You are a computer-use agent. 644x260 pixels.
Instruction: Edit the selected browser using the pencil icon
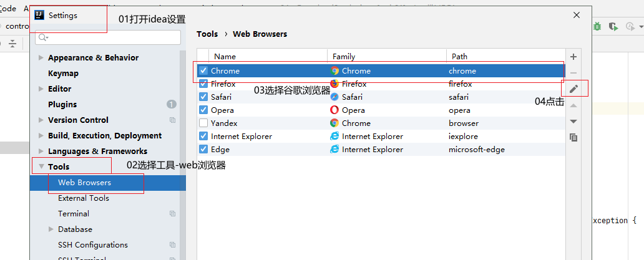tap(573, 89)
